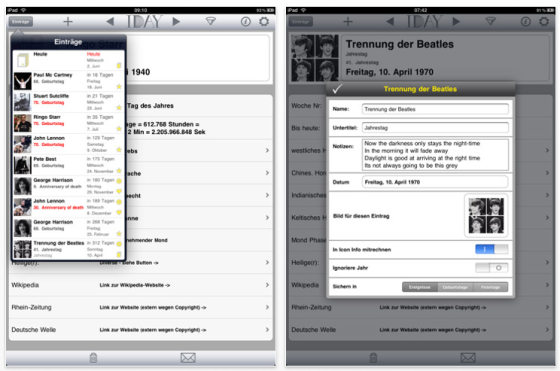Expand the Rhein-Zeitung row chevron on the left iPad screen

267,307
